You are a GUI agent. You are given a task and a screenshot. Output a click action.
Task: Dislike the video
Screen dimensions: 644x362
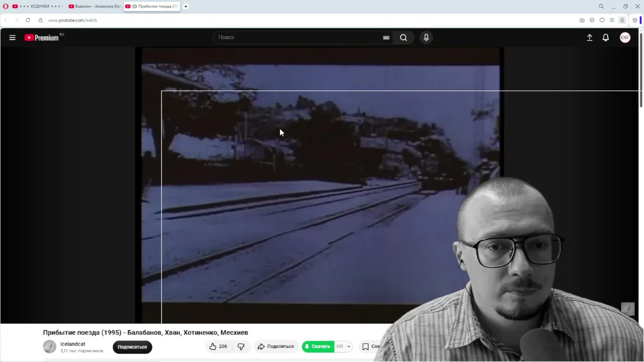(241, 346)
